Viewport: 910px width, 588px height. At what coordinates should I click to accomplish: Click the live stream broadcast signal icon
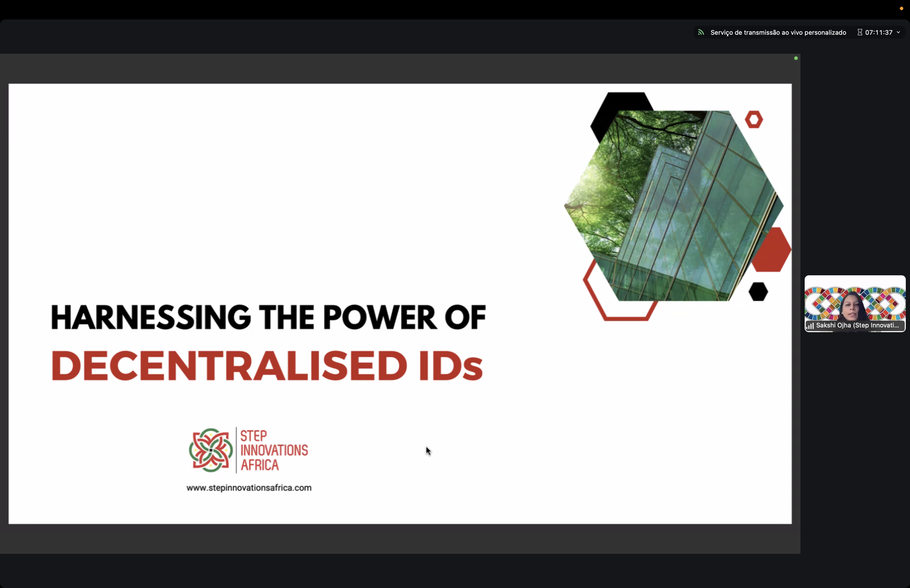(x=701, y=32)
